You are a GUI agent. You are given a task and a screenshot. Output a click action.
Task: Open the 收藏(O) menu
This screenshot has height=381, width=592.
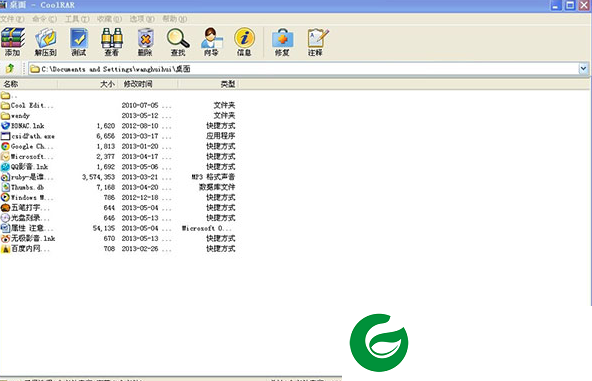(x=109, y=19)
